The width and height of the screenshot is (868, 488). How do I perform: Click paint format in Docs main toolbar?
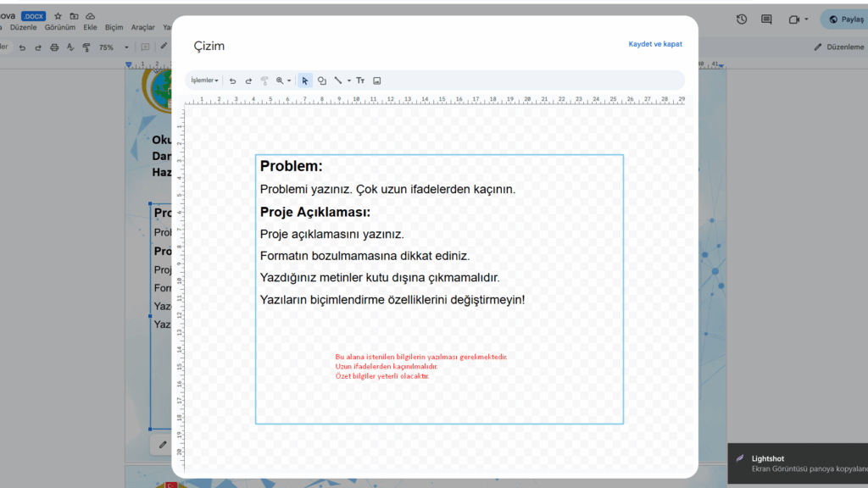tap(86, 47)
